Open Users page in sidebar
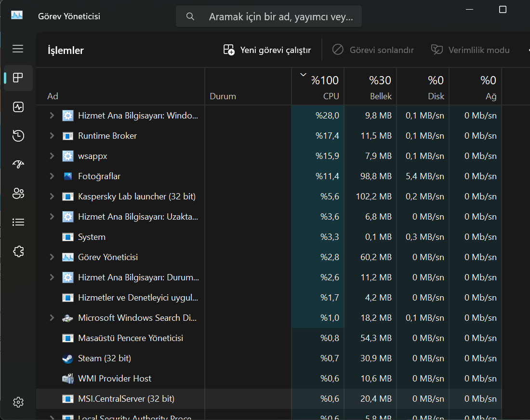The width and height of the screenshot is (530, 420). click(18, 193)
